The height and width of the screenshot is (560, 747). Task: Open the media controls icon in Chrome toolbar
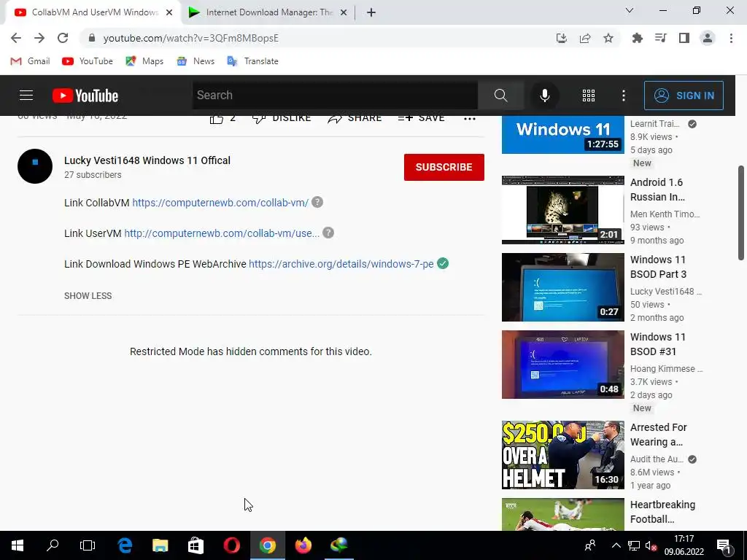[x=661, y=38]
